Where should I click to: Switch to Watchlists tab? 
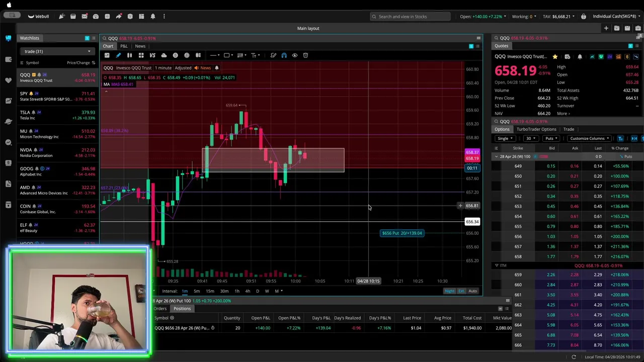tap(29, 38)
